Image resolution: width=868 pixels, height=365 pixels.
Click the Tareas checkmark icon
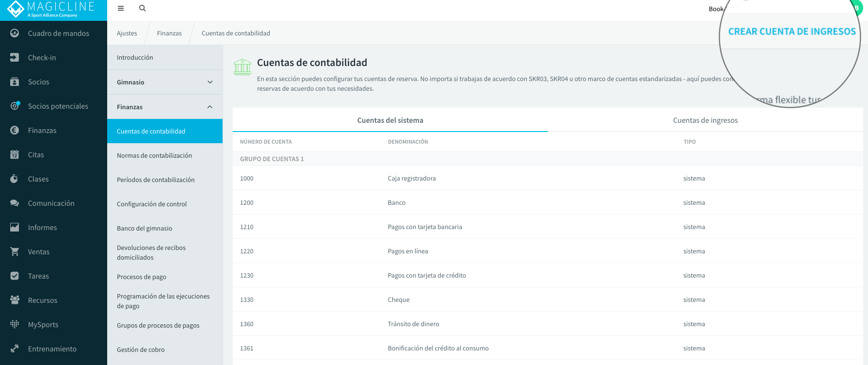[15, 276]
